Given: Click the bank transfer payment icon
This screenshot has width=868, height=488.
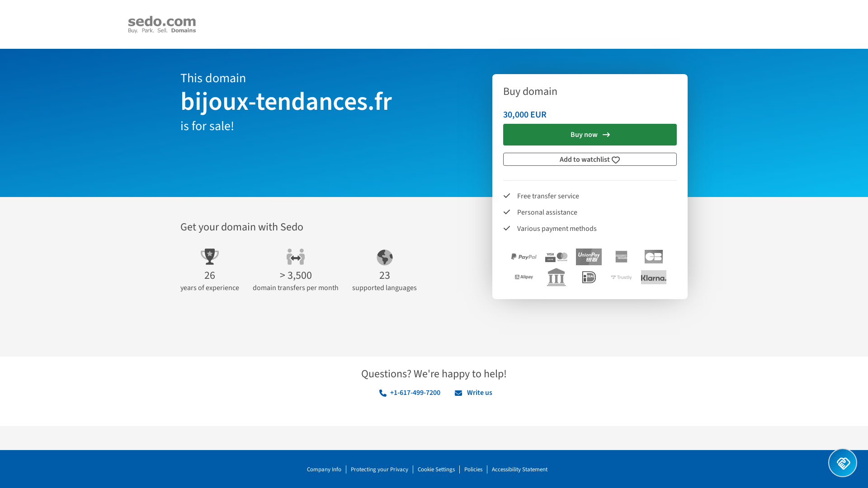Looking at the screenshot, I should 556,277.
